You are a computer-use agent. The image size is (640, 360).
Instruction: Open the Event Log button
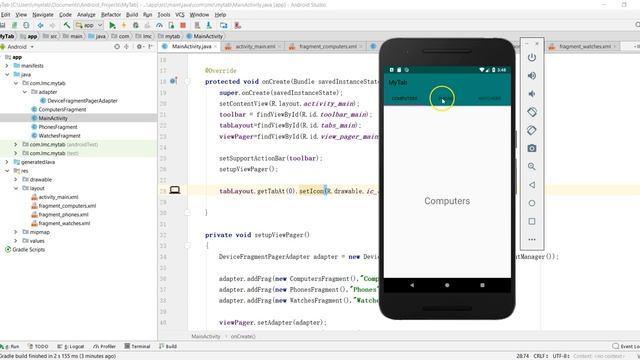click(626, 347)
